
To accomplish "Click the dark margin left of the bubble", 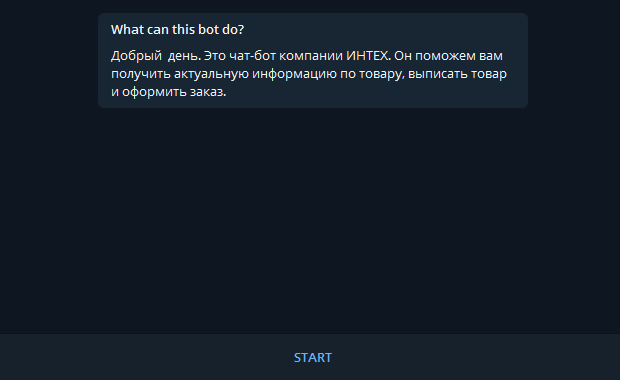I will pyautogui.click(x=49, y=60).
